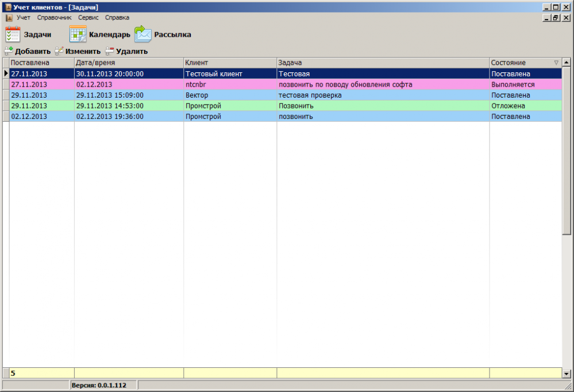Image resolution: width=574 pixels, height=392 pixels.
Task: Sort by the Дата/время column header
Action: (x=129, y=63)
